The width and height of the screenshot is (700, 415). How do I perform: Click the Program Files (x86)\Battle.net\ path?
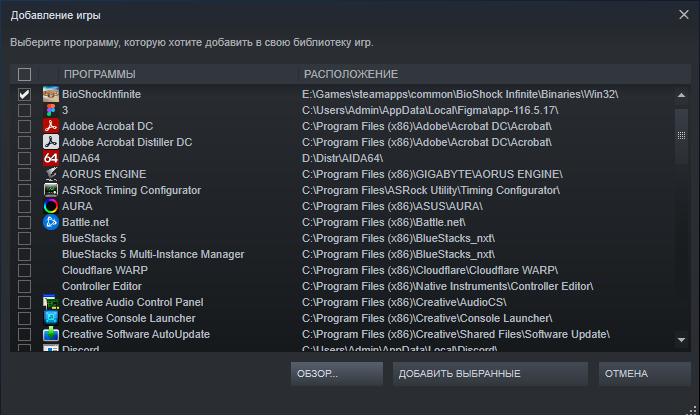point(384,222)
